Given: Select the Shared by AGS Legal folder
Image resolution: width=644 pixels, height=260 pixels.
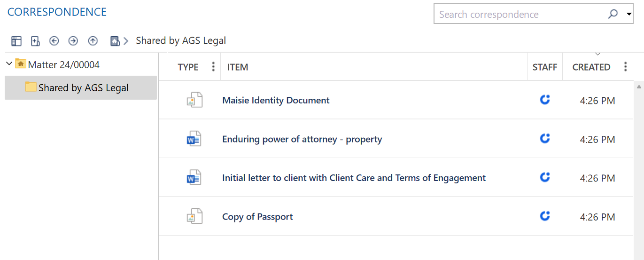Looking at the screenshot, I should coord(83,88).
